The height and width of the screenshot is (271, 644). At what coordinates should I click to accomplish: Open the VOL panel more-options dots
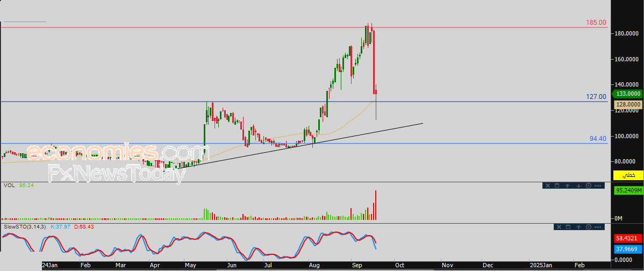598,186
